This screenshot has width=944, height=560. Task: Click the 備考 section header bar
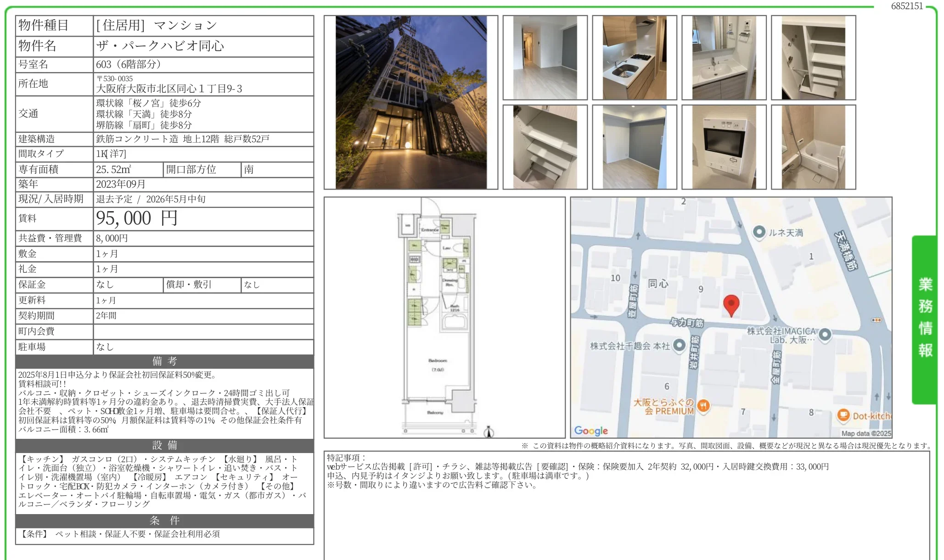(x=164, y=361)
